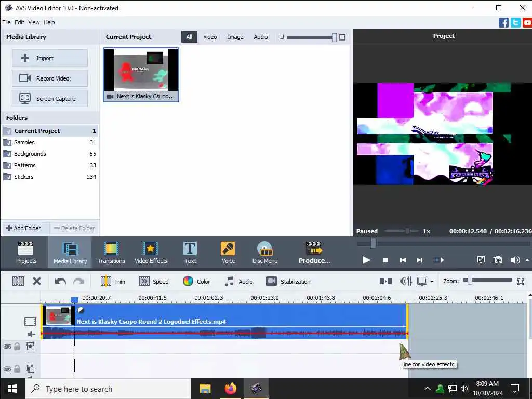Expand the volume level arrow
This screenshot has height=399, width=532.
click(527, 260)
